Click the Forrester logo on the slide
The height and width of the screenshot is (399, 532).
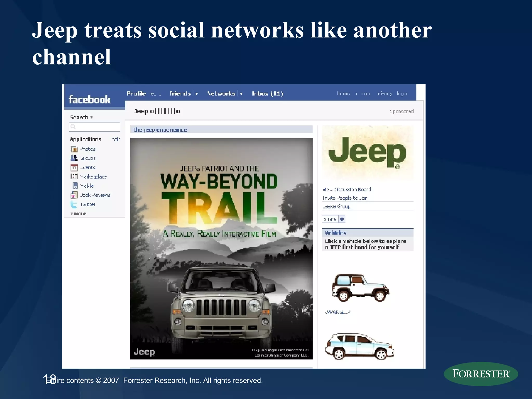click(x=481, y=374)
